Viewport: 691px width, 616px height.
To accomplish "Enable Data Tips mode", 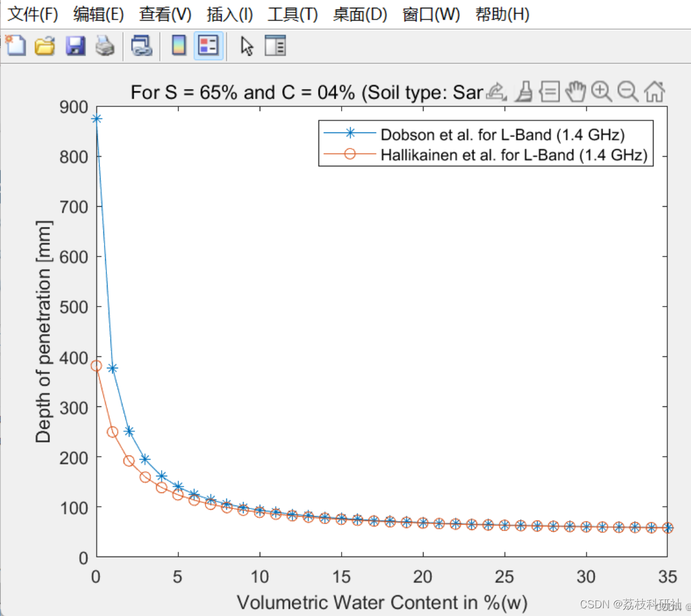I will point(550,91).
